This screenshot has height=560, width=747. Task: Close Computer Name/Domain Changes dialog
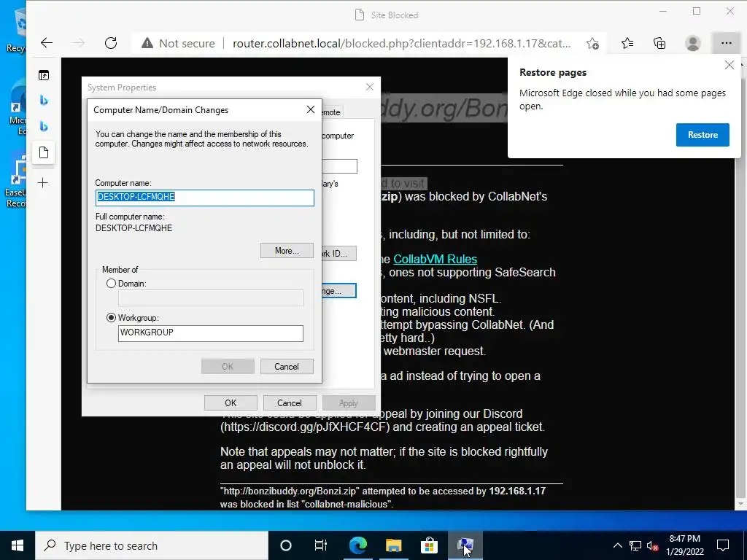[x=311, y=109]
